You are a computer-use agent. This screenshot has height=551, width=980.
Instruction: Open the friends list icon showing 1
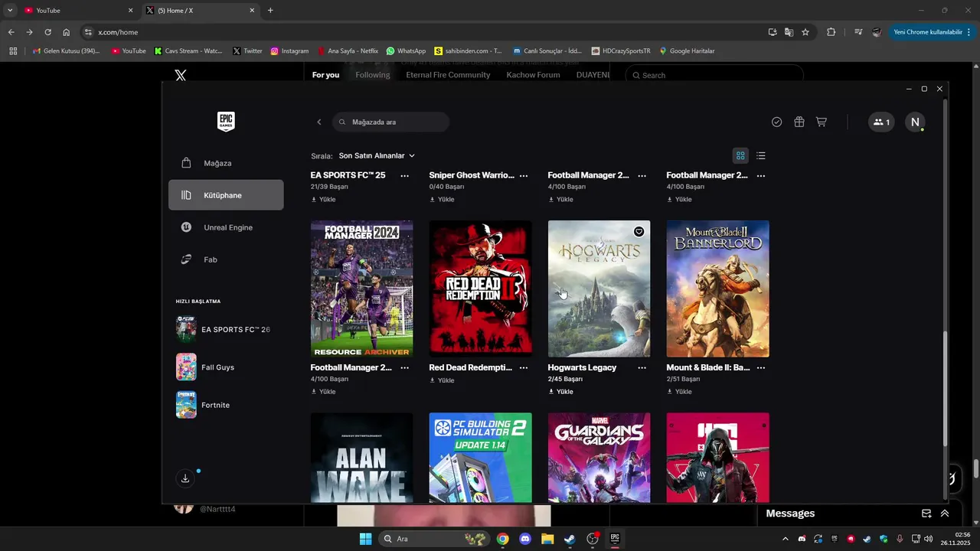pyautogui.click(x=881, y=122)
